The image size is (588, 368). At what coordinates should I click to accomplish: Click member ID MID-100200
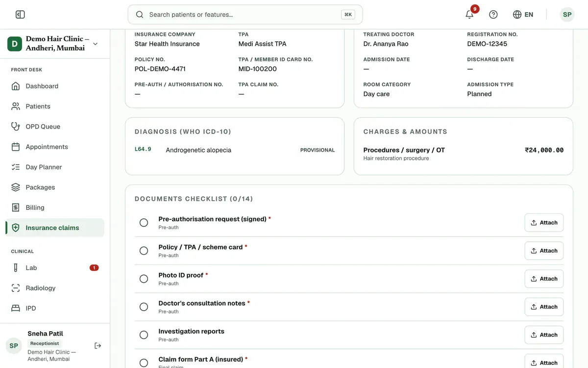(x=258, y=69)
